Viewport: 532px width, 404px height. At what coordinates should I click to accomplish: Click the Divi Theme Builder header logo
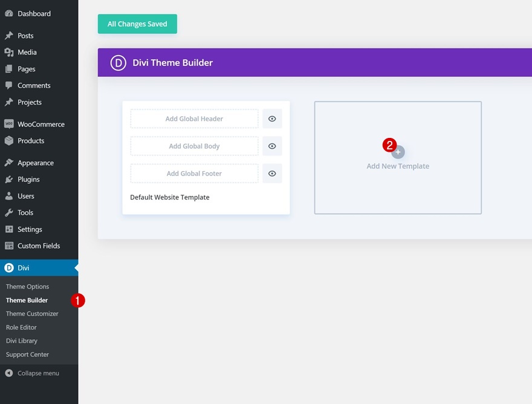[118, 63]
